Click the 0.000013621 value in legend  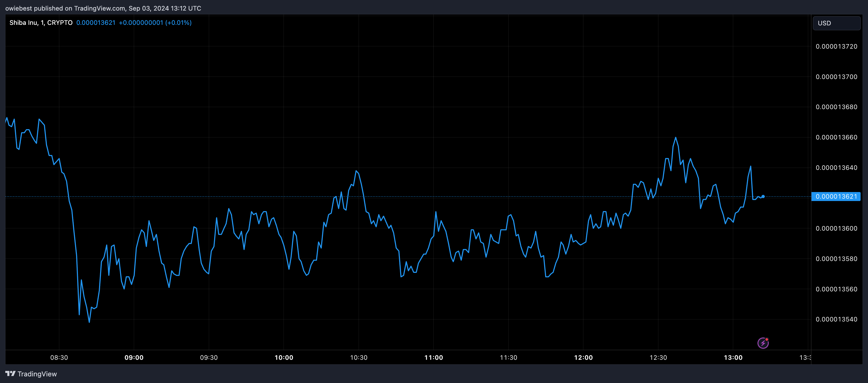96,22
